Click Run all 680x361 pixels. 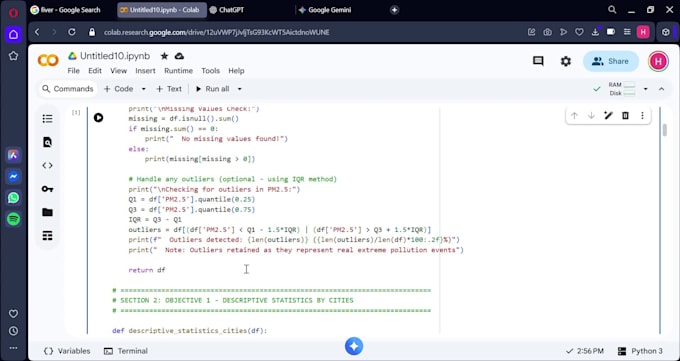(212, 89)
